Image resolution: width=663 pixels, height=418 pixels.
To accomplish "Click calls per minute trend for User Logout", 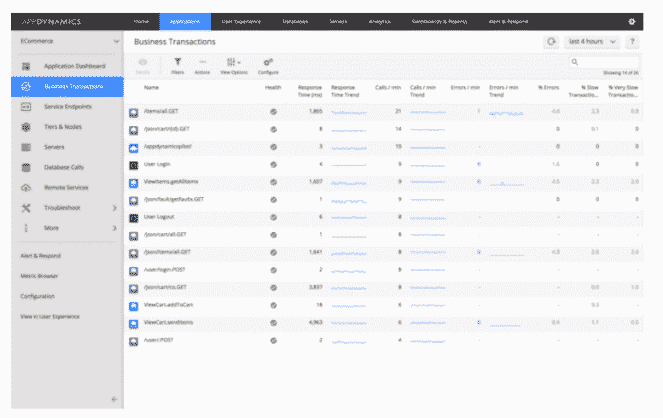I will [427, 218].
